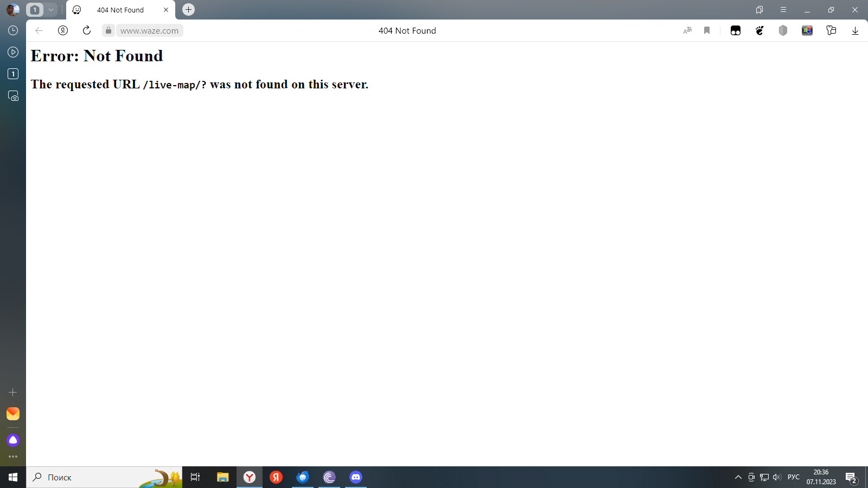This screenshot has height=488, width=868.
Task: Click the Yandex home button in toolbar
Action: click(63, 30)
